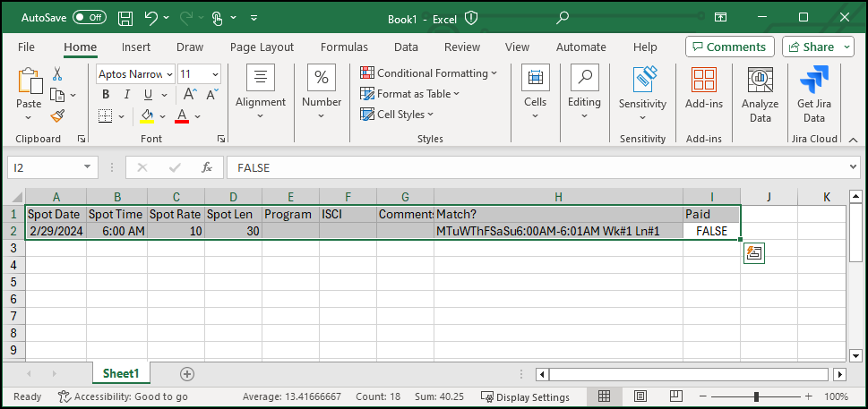This screenshot has height=409, width=868.
Task: Click the Copy icon
Action: click(57, 95)
